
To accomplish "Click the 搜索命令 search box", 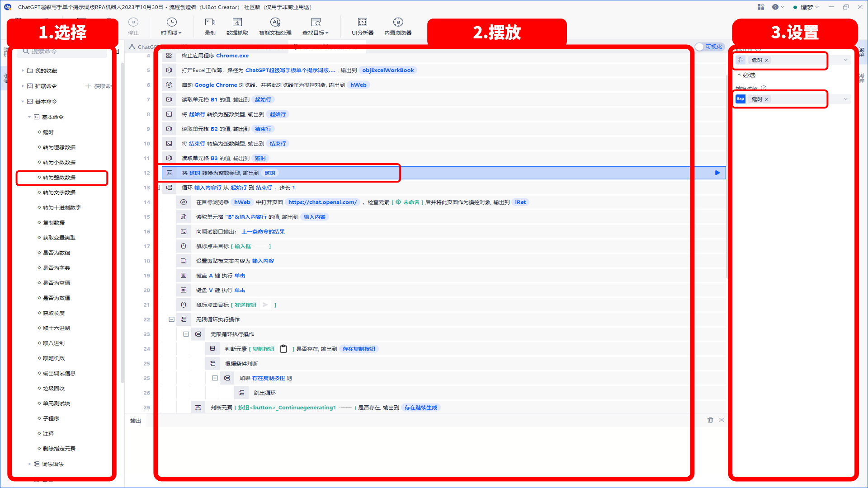I will (x=62, y=52).
